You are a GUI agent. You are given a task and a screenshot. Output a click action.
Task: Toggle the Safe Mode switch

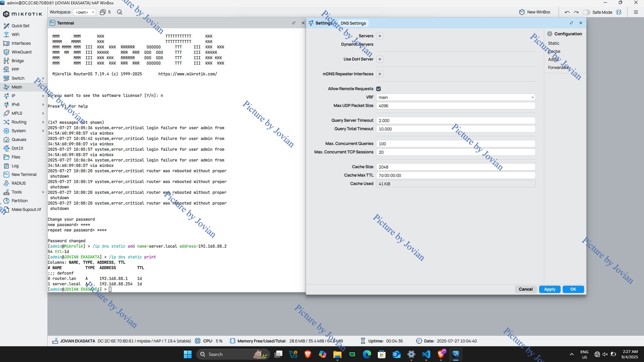click(x=587, y=12)
